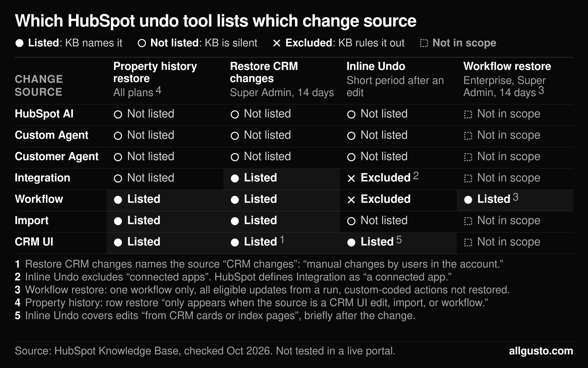The width and height of the screenshot is (588, 368).
Task: Click the dashed square Not in scope legend icon
Action: [x=424, y=43]
